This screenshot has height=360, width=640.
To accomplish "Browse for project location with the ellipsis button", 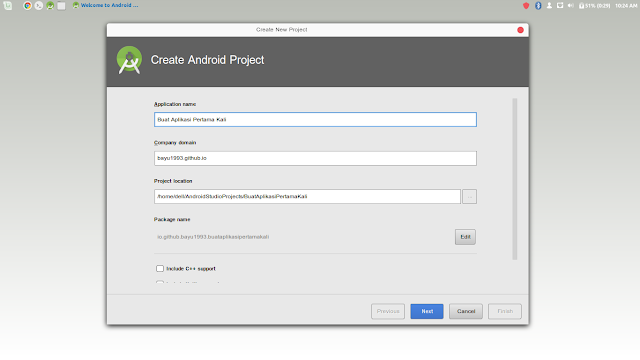I will tap(469, 197).
